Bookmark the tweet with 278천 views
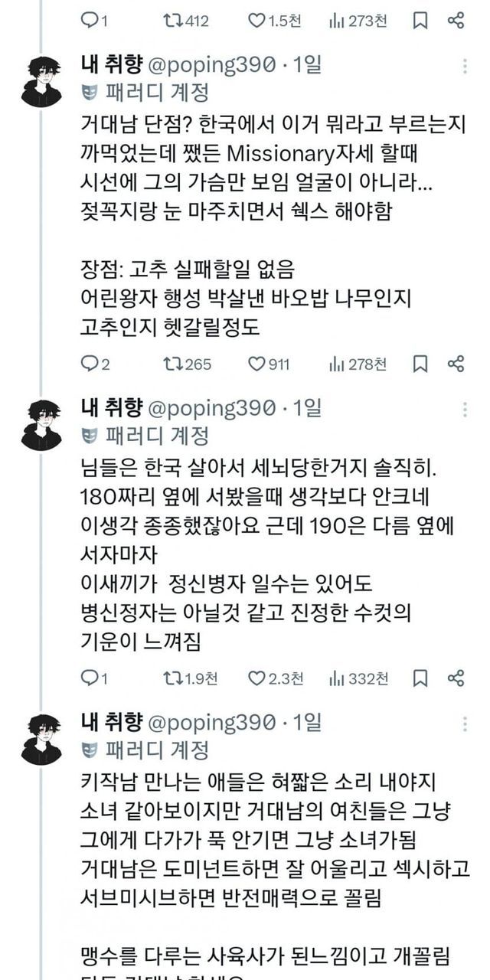This screenshot has width=490, height=980. [420, 364]
